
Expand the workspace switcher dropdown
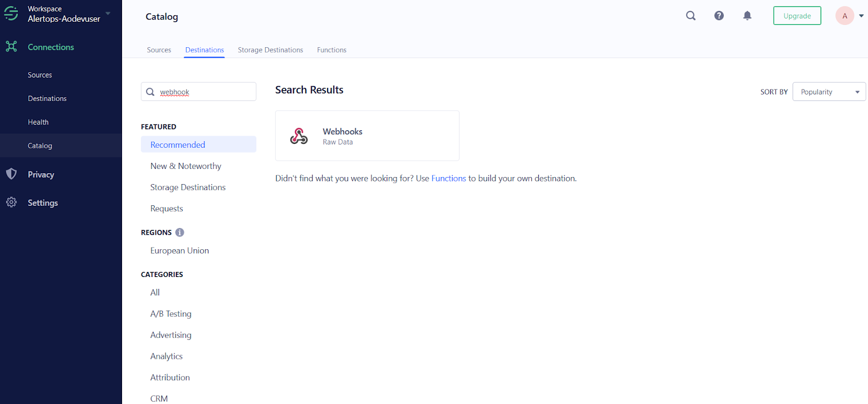(x=108, y=14)
